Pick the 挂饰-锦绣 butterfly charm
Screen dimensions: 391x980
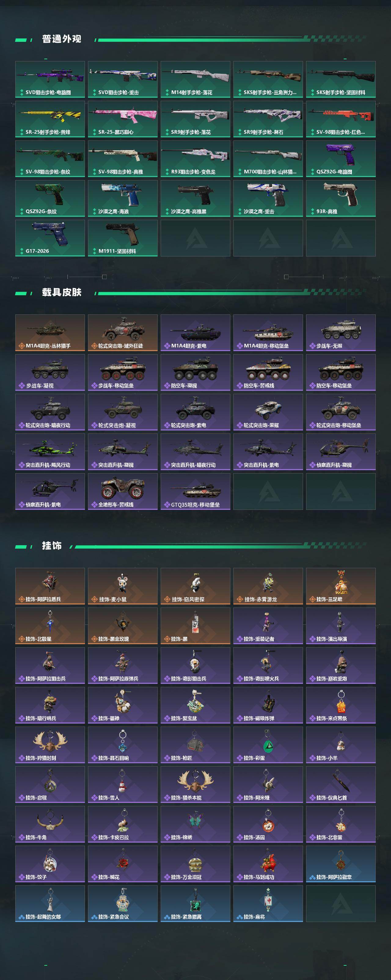(195, 824)
